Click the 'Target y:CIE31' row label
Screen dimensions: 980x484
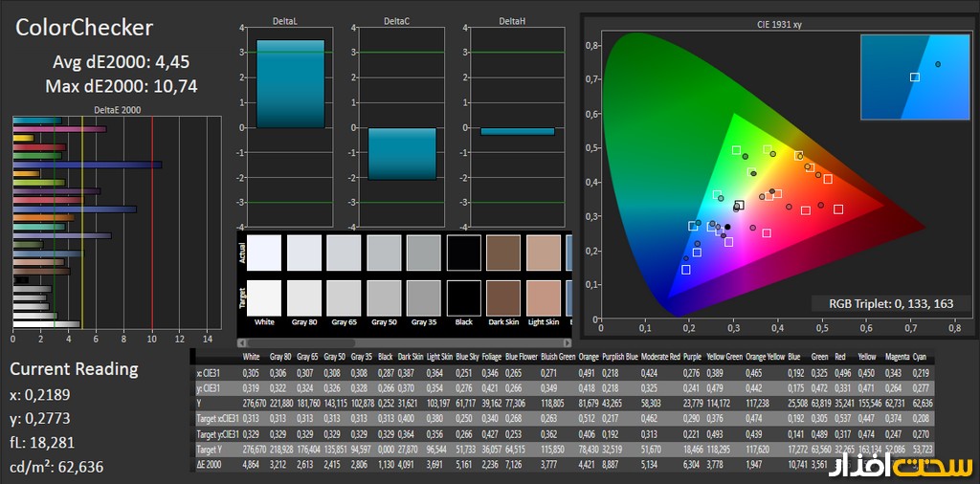pos(217,433)
